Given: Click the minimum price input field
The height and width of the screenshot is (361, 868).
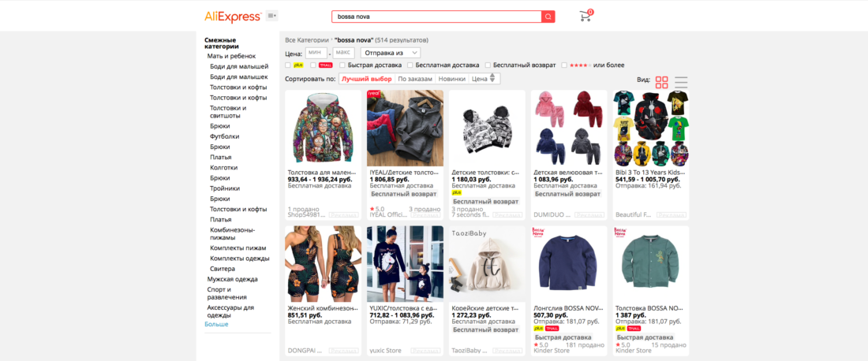Looking at the screenshot, I should (316, 53).
